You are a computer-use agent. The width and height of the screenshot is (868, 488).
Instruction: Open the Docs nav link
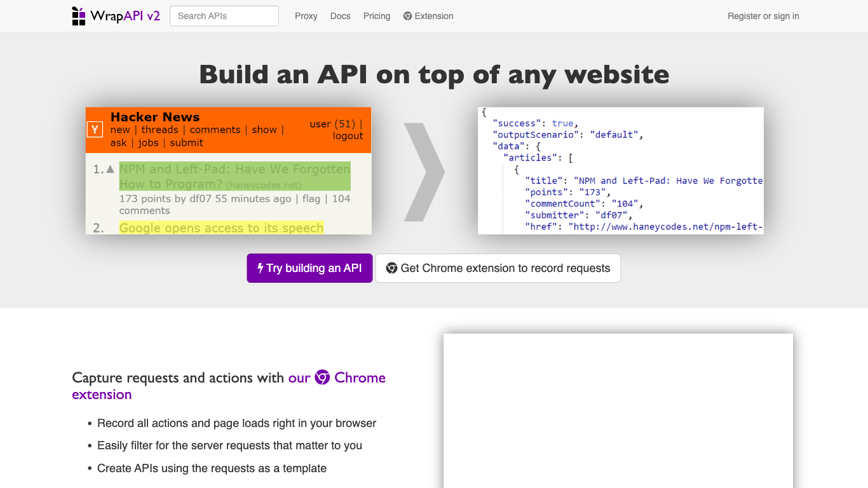click(340, 16)
